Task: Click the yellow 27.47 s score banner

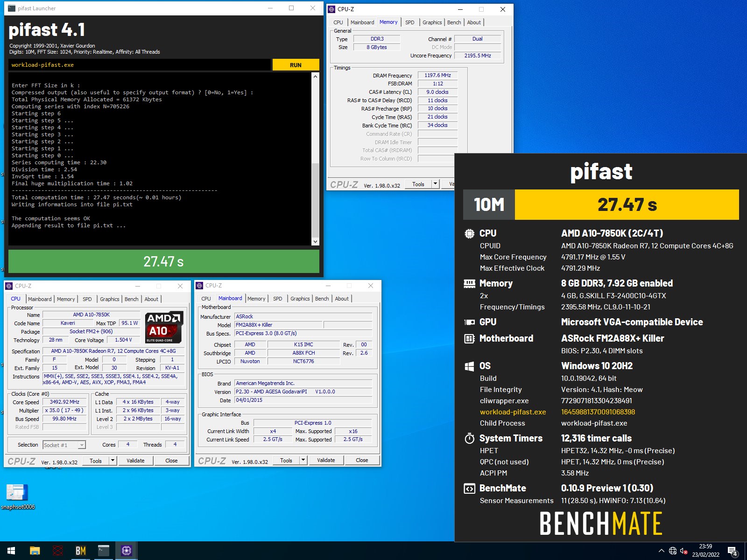Action: tap(627, 204)
